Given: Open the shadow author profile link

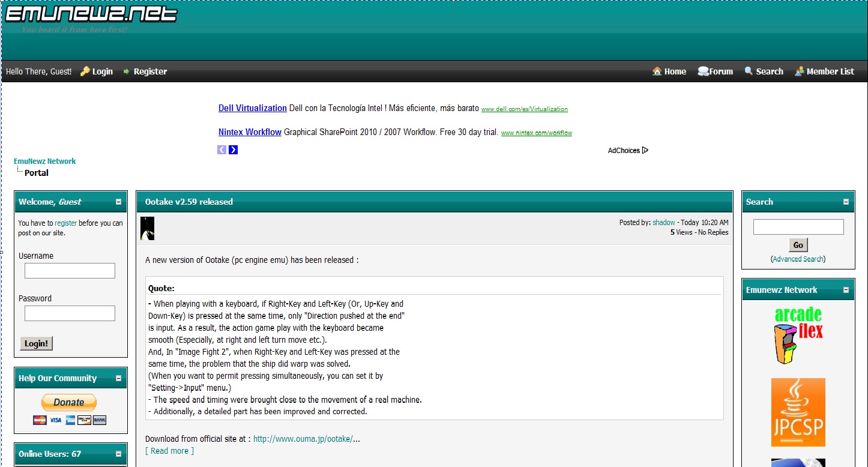Looking at the screenshot, I should [664, 223].
